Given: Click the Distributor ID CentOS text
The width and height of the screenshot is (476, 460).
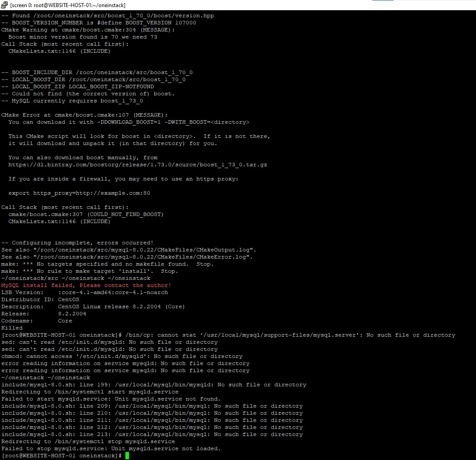Looking at the screenshot, I should 58,299.
